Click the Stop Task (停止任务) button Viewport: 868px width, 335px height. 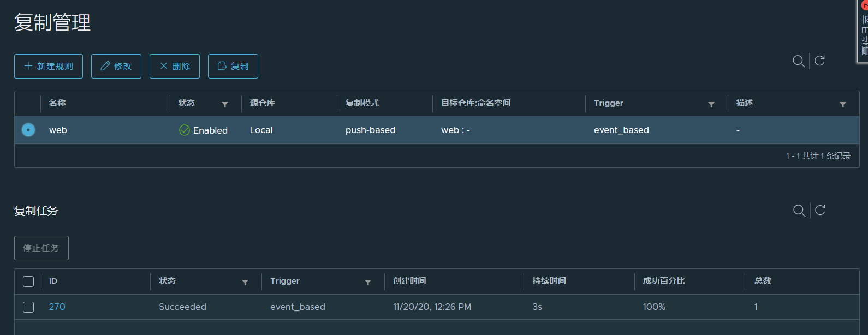[41, 248]
